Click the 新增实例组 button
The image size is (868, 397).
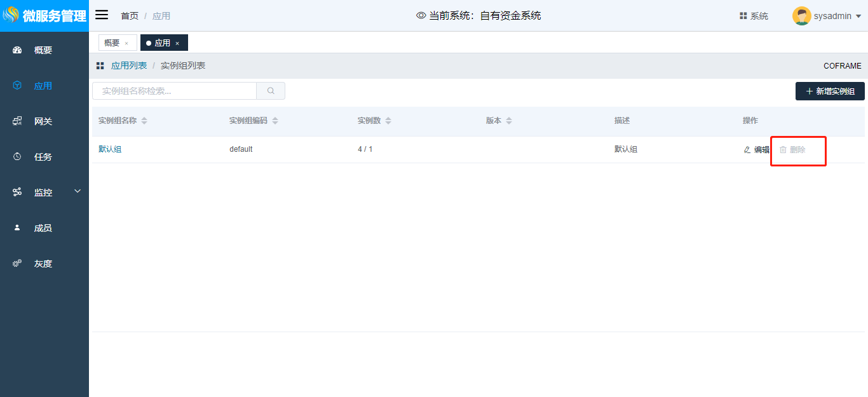click(x=830, y=91)
